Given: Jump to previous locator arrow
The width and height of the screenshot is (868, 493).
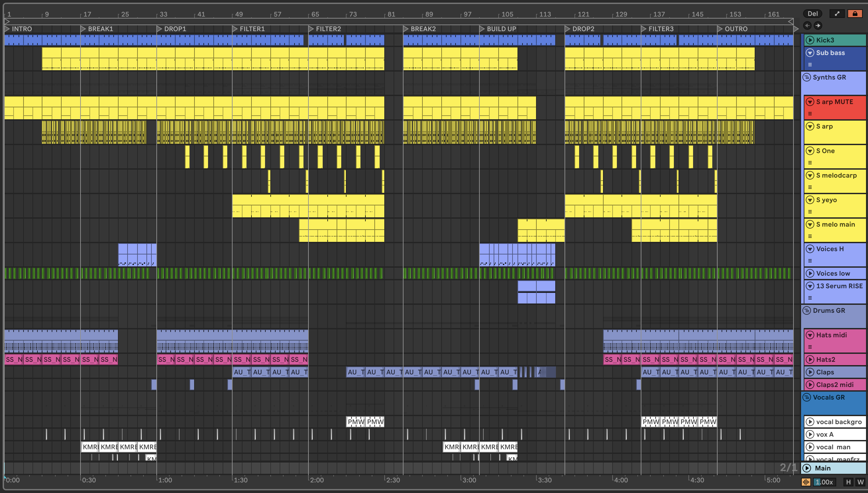Looking at the screenshot, I should coord(807,26).
